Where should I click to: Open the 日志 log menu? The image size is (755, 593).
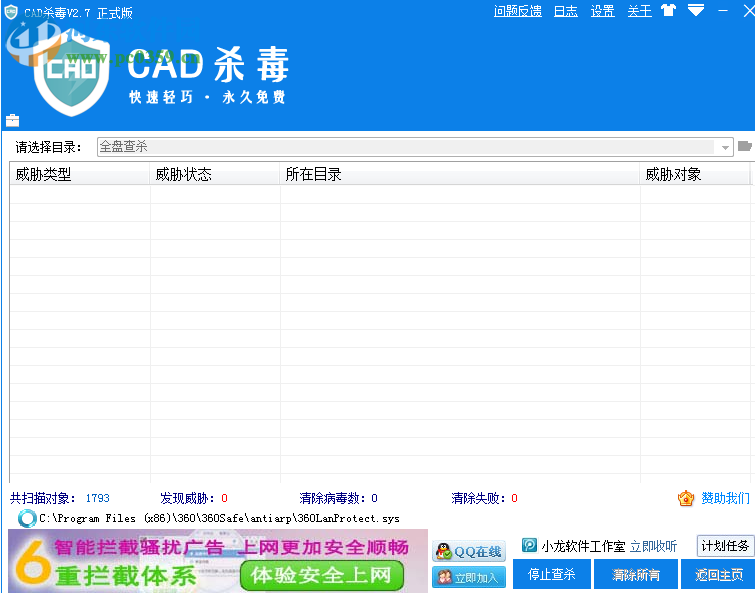tap(566, 11)
